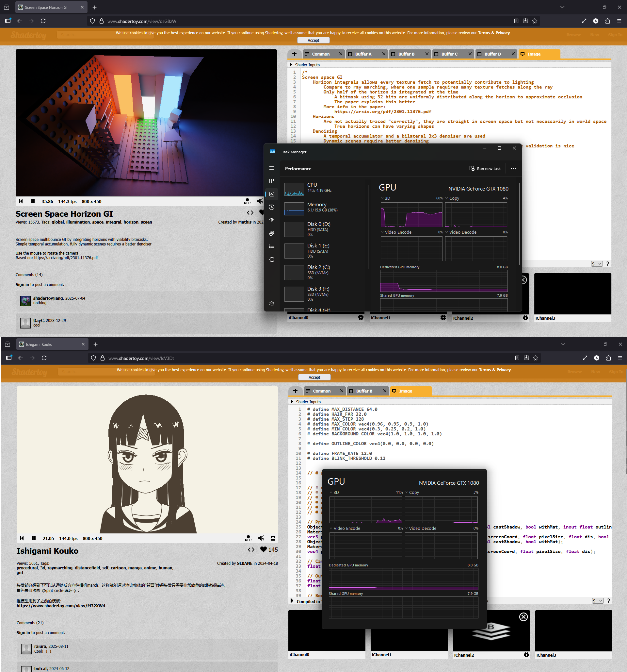
Task: Open the Task Manager Users page
Action: 272,233
